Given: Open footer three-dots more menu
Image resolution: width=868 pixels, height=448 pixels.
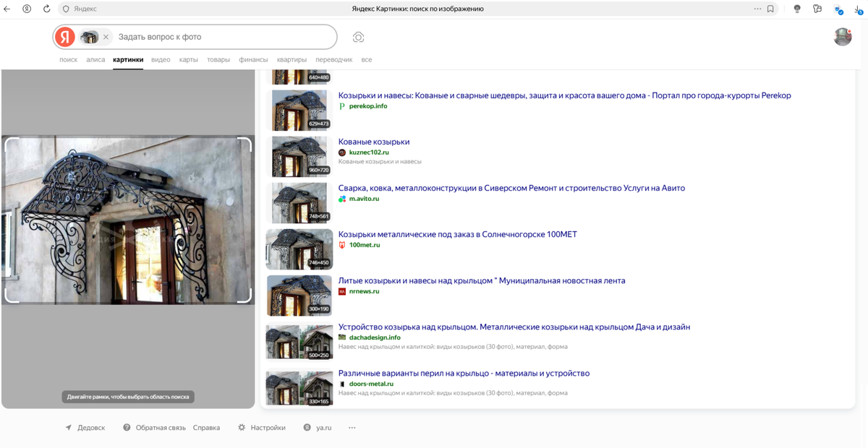Looking at the screenshot, I should (352, 428).
